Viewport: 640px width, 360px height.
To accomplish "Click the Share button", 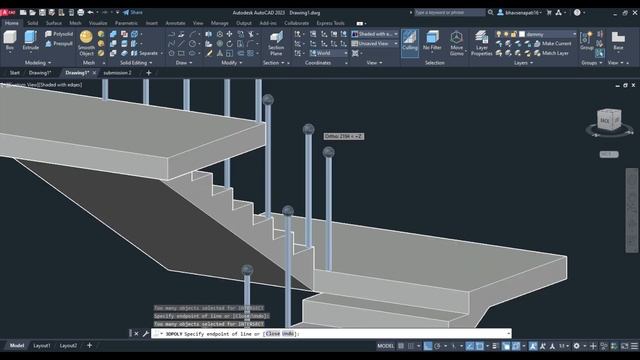I will click(x=133, y=13).
